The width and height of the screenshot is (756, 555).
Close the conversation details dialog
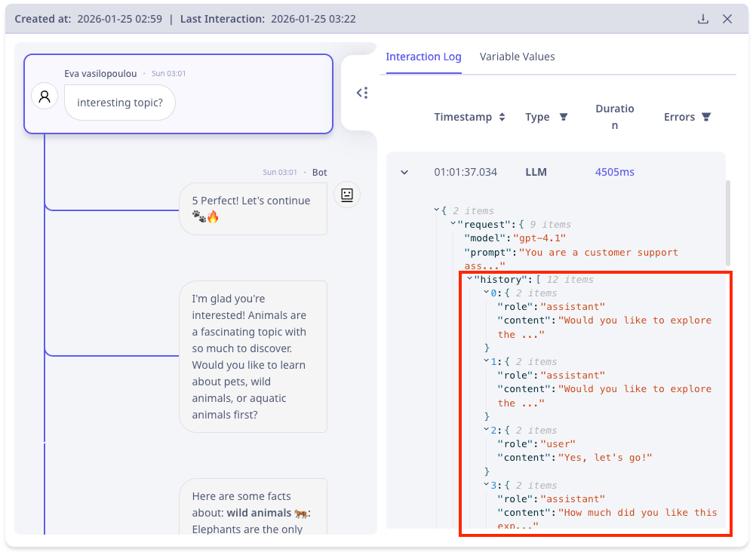[727, 19]
